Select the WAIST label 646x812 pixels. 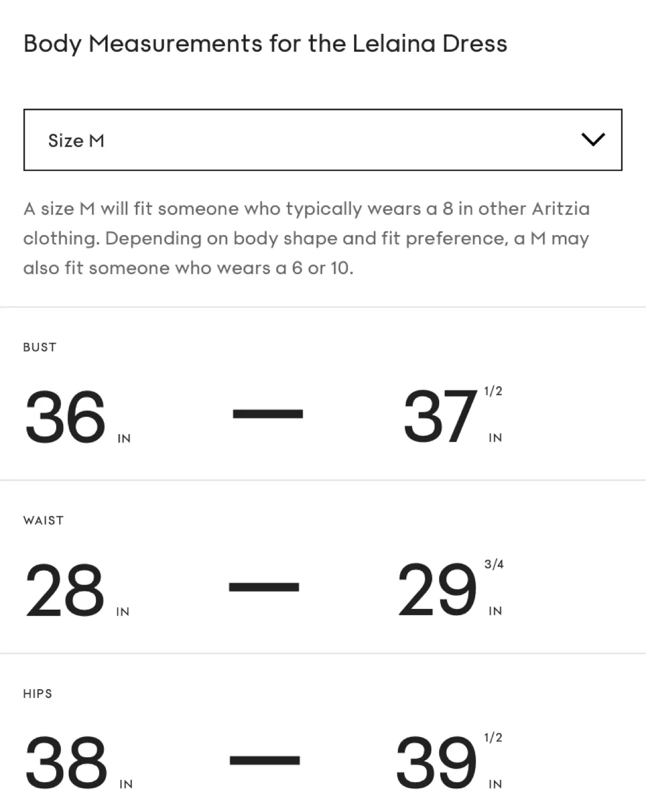tap(43, 520)
